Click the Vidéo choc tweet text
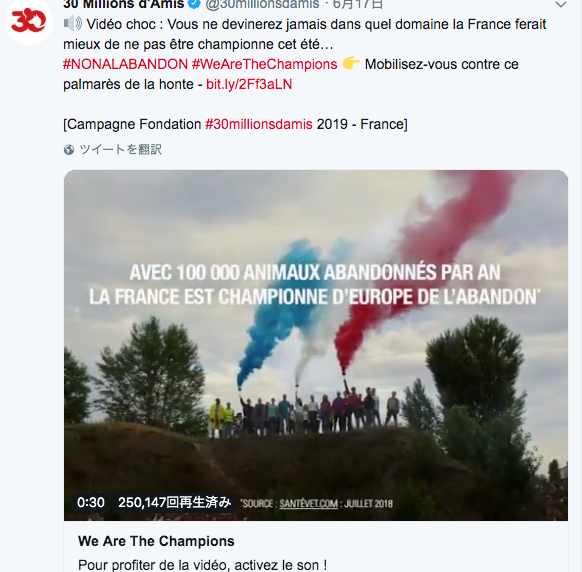The image size is (582, 572). pos(304,34)
